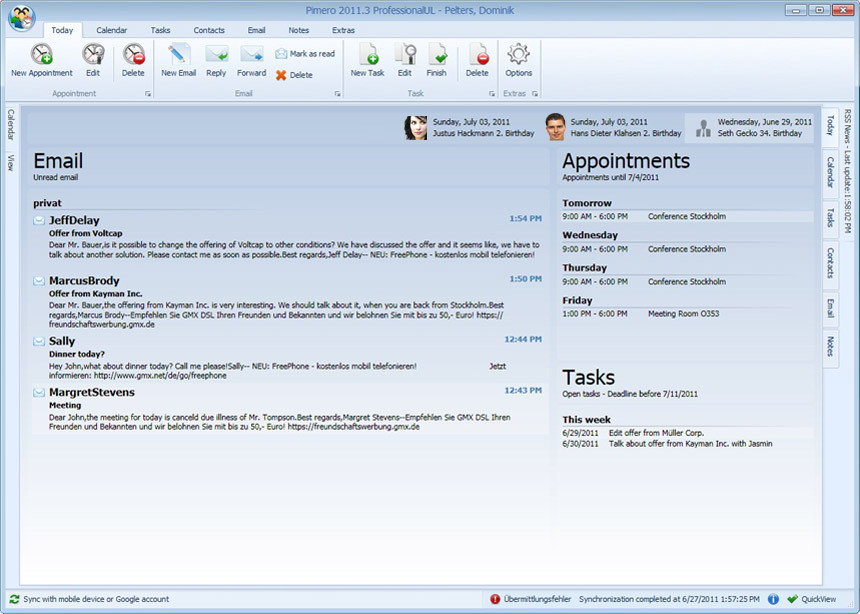Screen dimensions: 860x614
Task: Expand the Appointment group dialog launcher
Action: tap(148, 94)
